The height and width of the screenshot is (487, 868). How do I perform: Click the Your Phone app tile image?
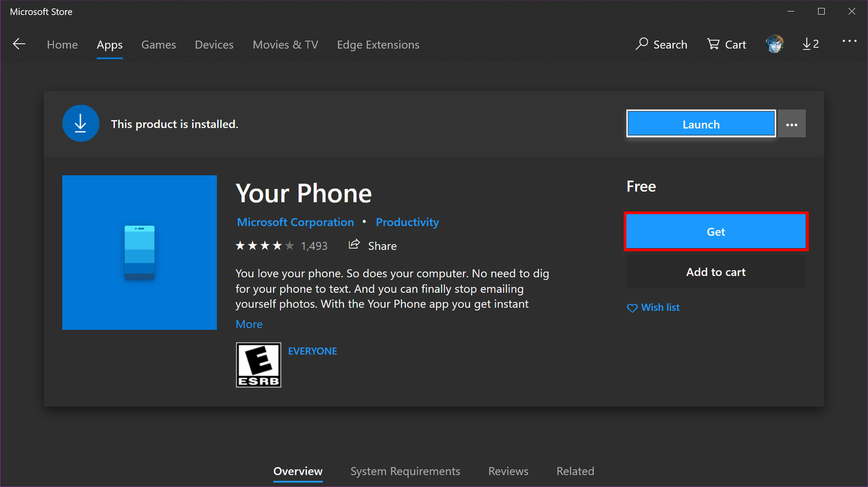click(x=139, y=253)
